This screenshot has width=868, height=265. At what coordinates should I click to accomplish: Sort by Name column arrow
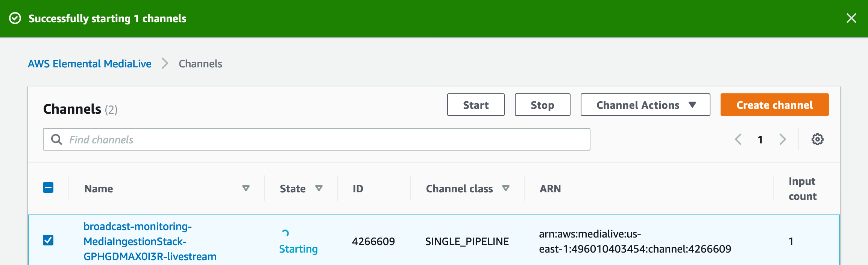[246, 188]
